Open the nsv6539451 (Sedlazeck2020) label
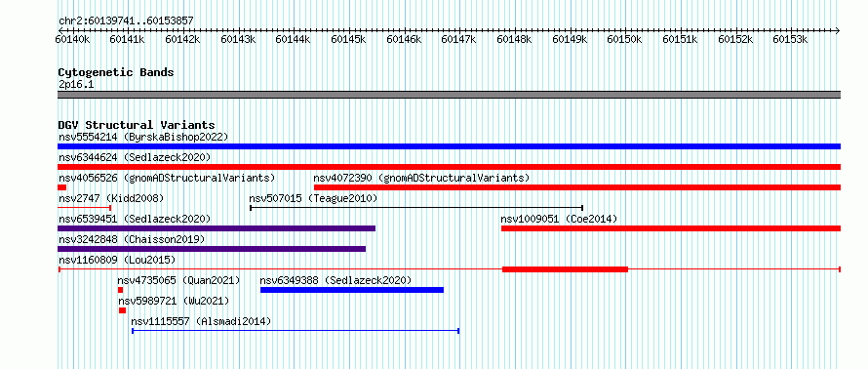Image resolution: width=868 pixels, height=369 pixels. [x=135, y=219]
